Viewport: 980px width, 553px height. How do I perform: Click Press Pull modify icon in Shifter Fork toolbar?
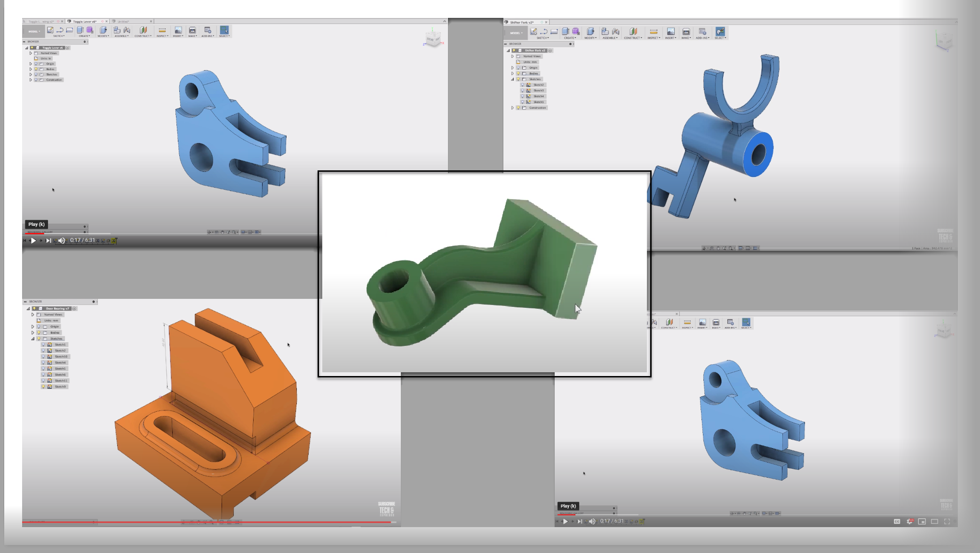(590, 32)
